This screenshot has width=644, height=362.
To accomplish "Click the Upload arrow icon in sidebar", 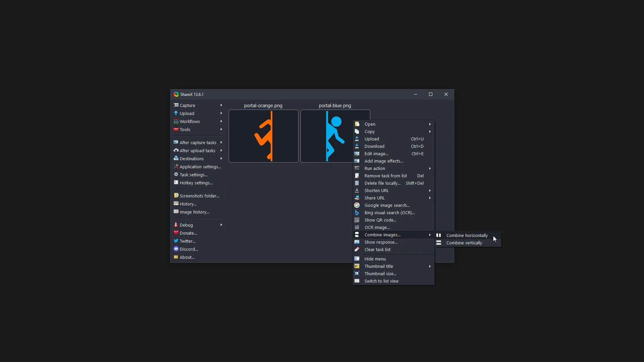I will pyautogui.click(x=176, y=113).
